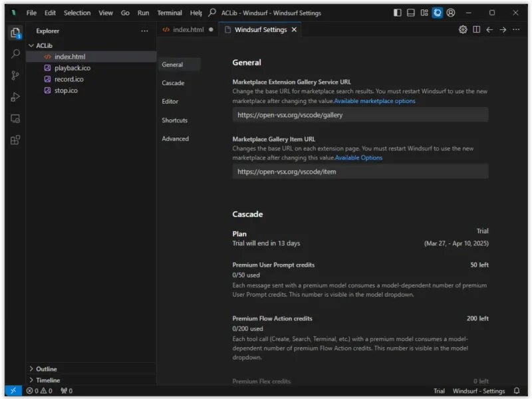Viewport: 532px width, 399px height.
Task: Open the account profile icon
Action: click(x=451, y=13)
